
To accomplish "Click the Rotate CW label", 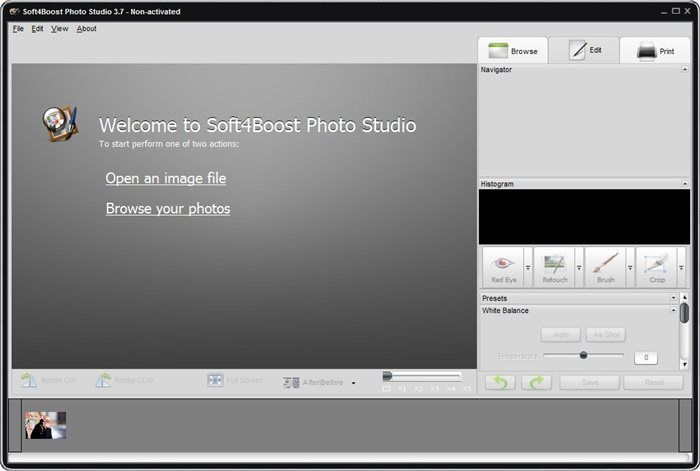I will (x=58, y=380).
